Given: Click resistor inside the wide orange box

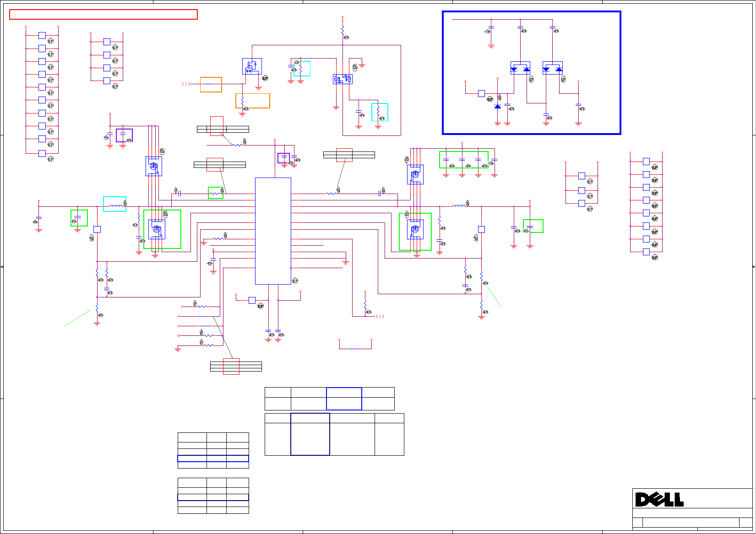Looking at the screenshot, I should [242, 101].
